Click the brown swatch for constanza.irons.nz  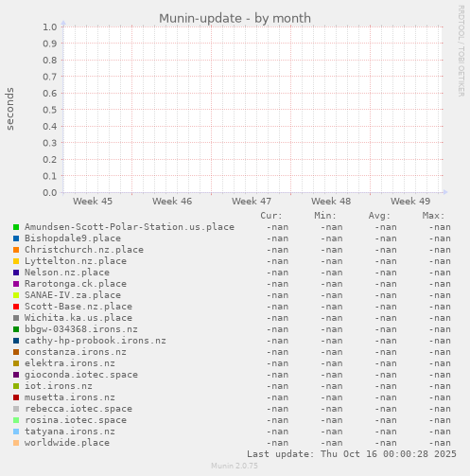tap(16, 352)
